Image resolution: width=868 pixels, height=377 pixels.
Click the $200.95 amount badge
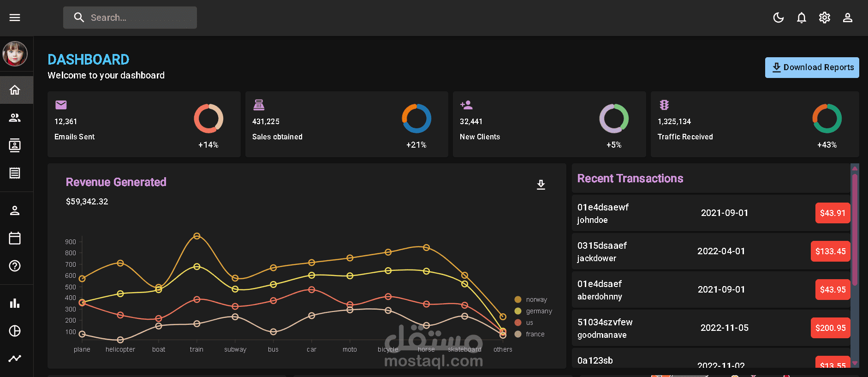coord(830,328)
